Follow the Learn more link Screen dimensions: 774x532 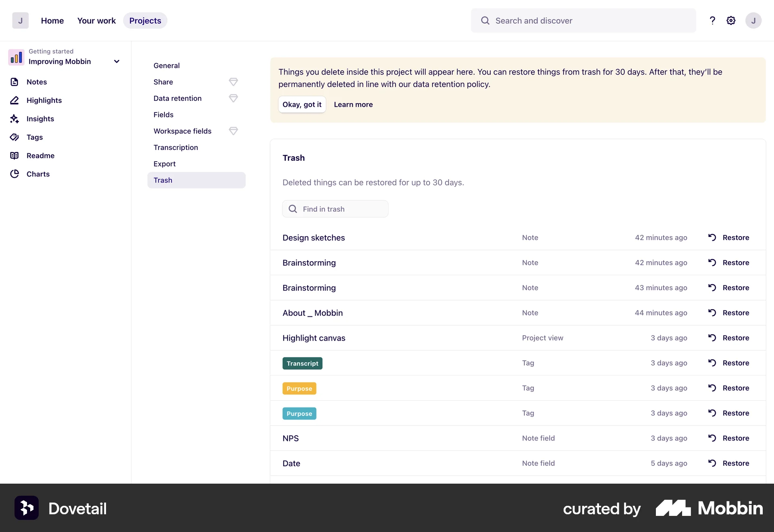click(353, 104)
